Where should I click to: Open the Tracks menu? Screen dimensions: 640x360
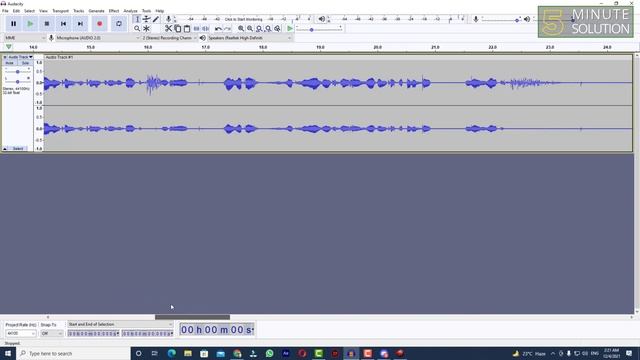pyautogui.click(x=79, y=11)
